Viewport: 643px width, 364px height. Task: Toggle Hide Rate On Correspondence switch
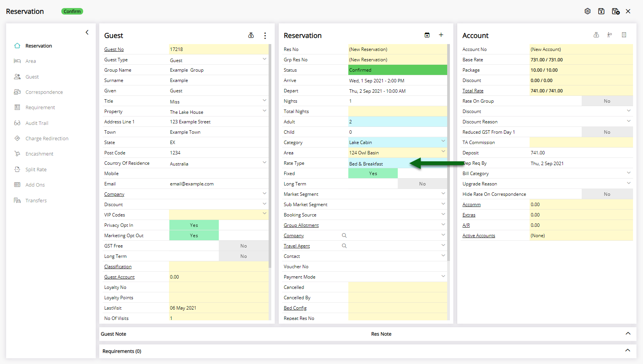581,194
